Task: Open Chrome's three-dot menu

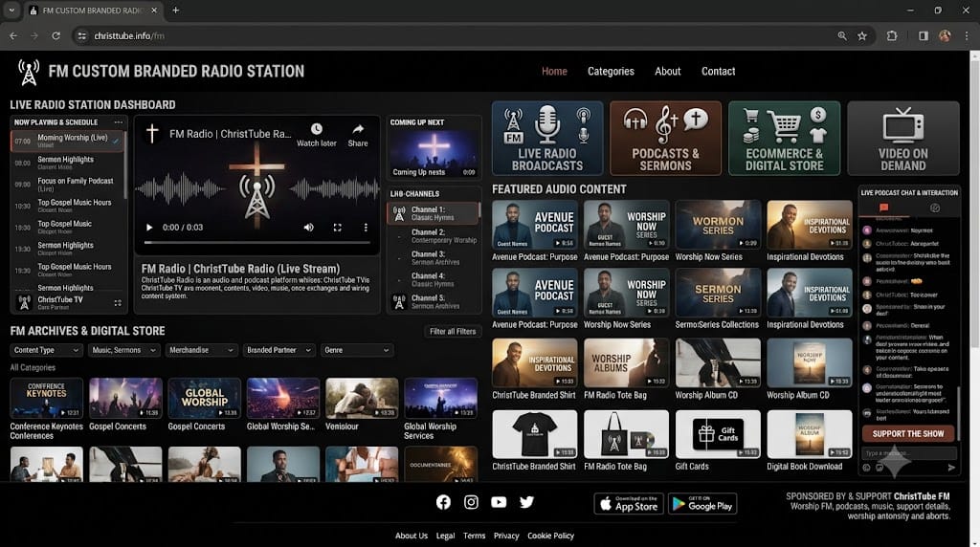Action: pyautogui.click(x=967, y=36)
